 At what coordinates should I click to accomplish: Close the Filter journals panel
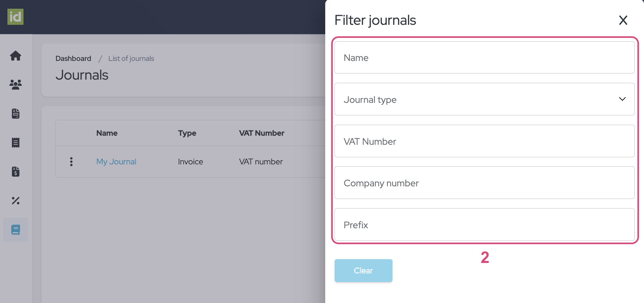coord(623,20)
